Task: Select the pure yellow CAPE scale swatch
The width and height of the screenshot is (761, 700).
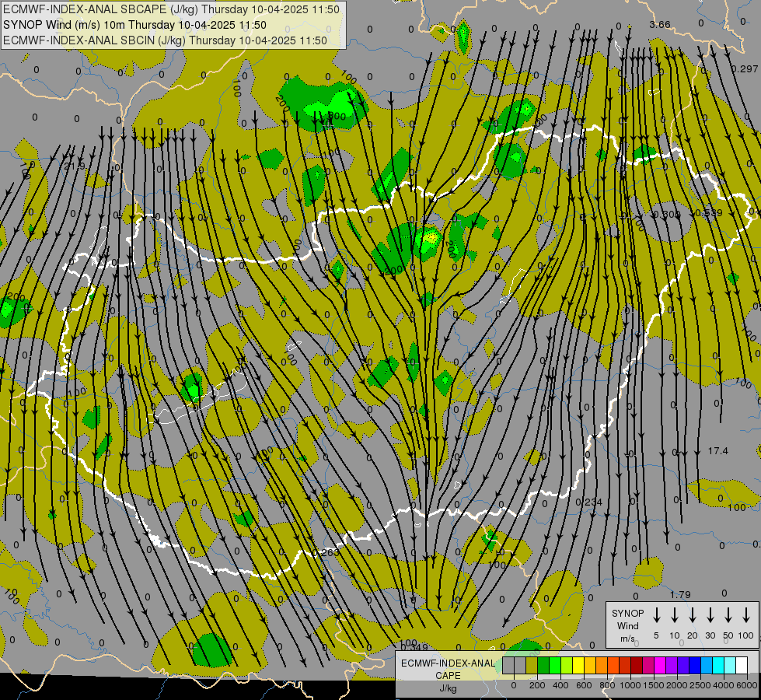Action: pos(578,665)
